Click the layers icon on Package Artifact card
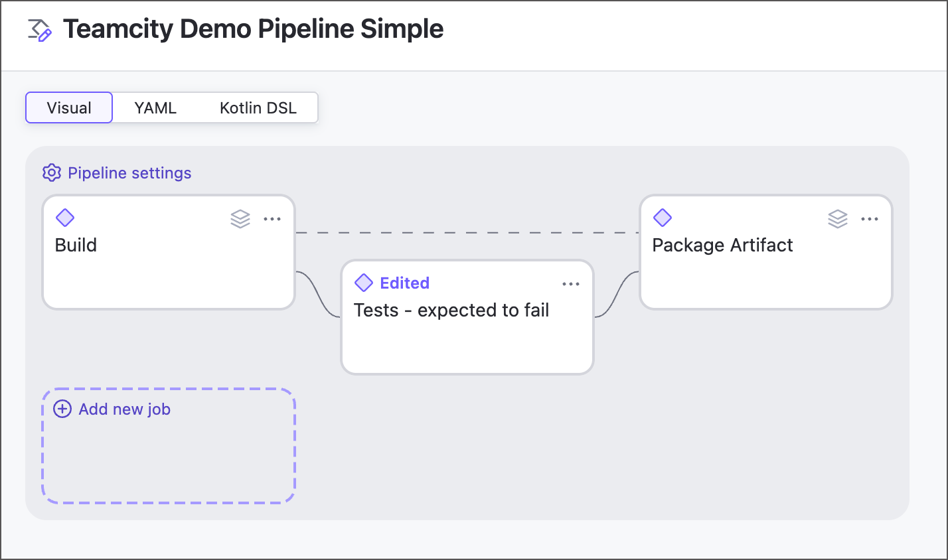The height and width of the screenshot is (560, 948). pos(838,218)
